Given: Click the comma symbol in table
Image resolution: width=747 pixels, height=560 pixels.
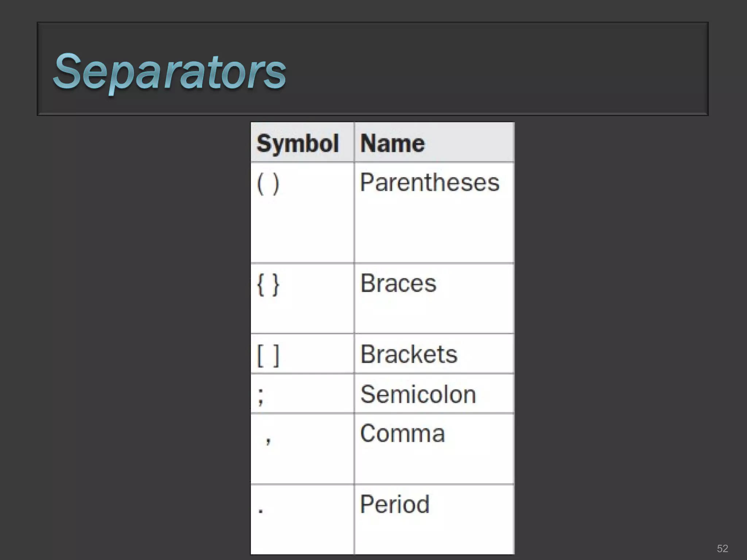Looking at the screenshot, I should [x=268, y=440].
